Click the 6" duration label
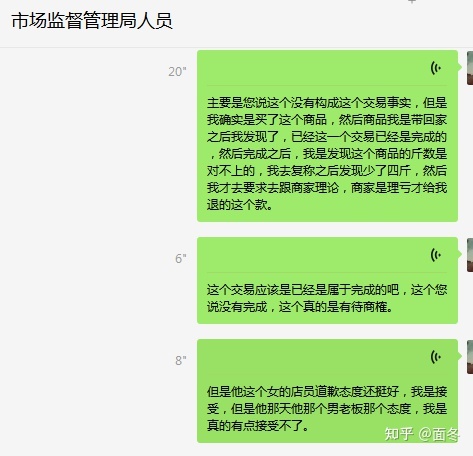The width and height of the screenshot is (473, 456). tap(181, 259)
